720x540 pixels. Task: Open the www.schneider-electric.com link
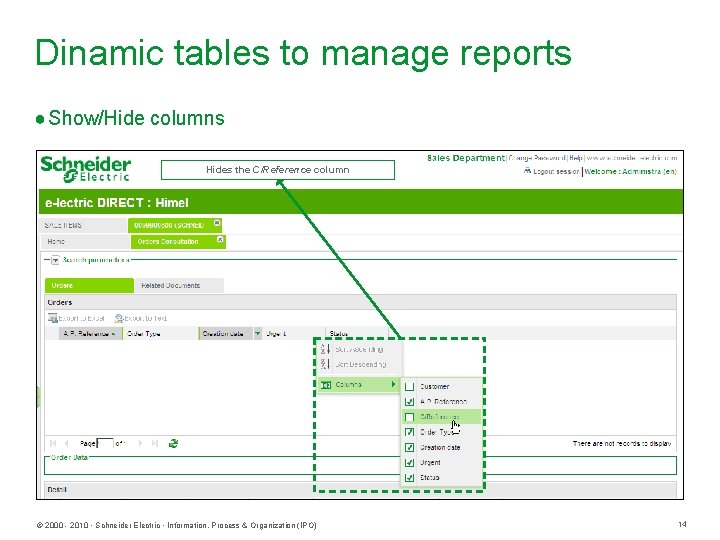(632, 158)
